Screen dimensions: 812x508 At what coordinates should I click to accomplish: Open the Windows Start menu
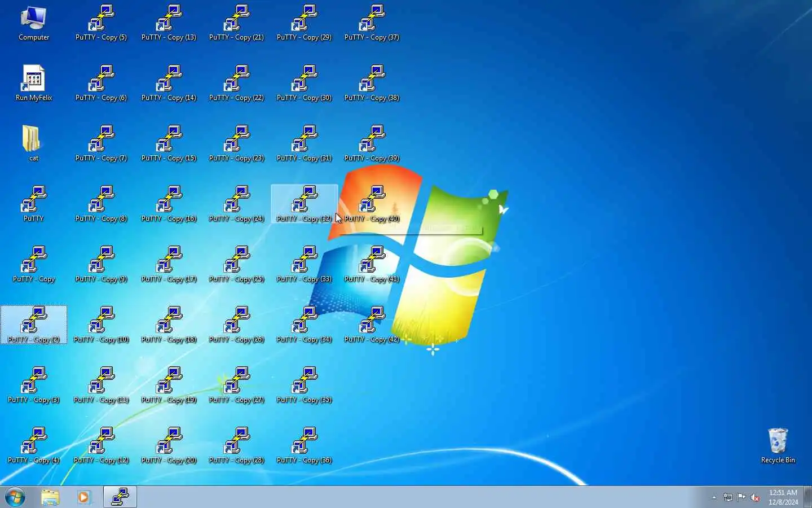15,497
